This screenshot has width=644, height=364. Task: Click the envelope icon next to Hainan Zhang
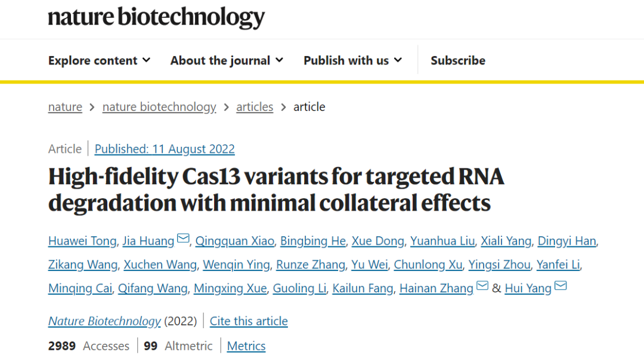(x=482, y=287)
